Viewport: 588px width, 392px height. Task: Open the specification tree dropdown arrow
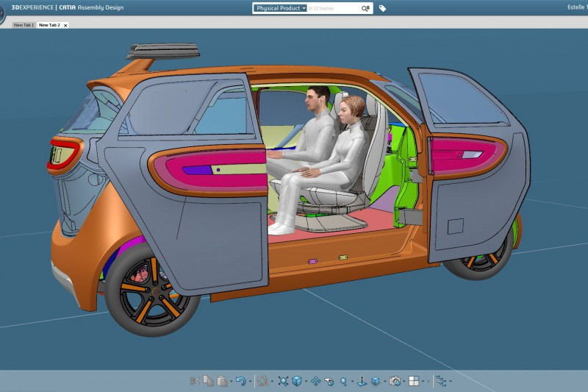(451, 382)
